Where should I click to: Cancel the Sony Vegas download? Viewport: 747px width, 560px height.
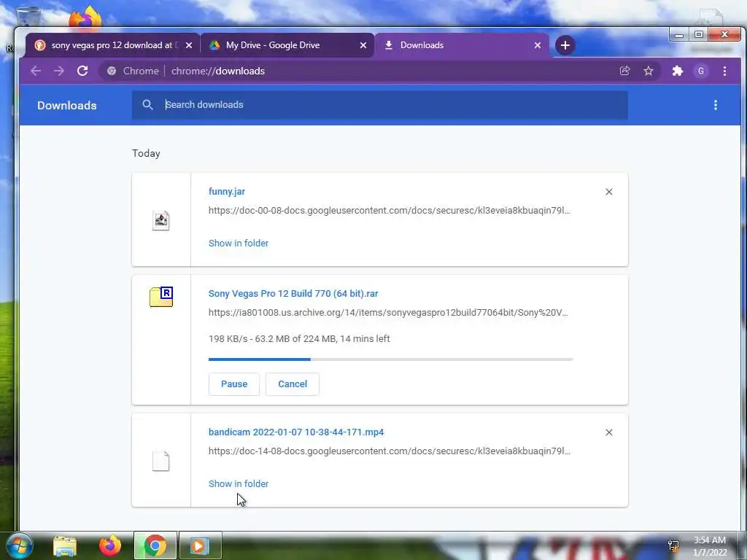click(293, 384)
